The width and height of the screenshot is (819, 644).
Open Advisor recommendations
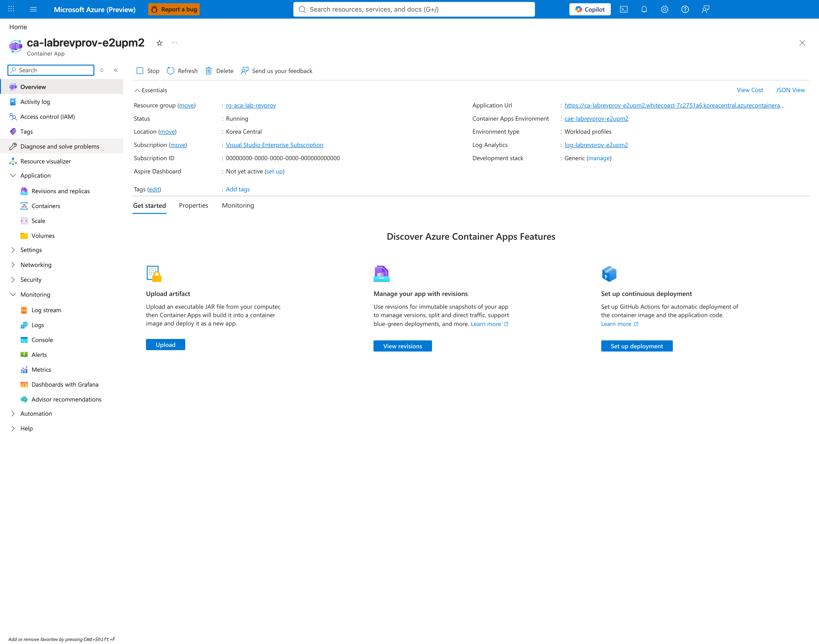[x=66, y=400]
